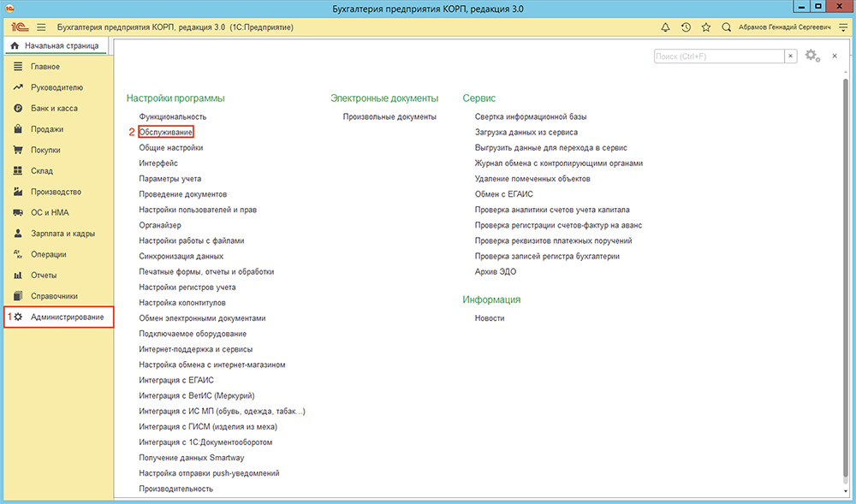Open Интернет-поддержка и сервисы link

coord(195,349)
